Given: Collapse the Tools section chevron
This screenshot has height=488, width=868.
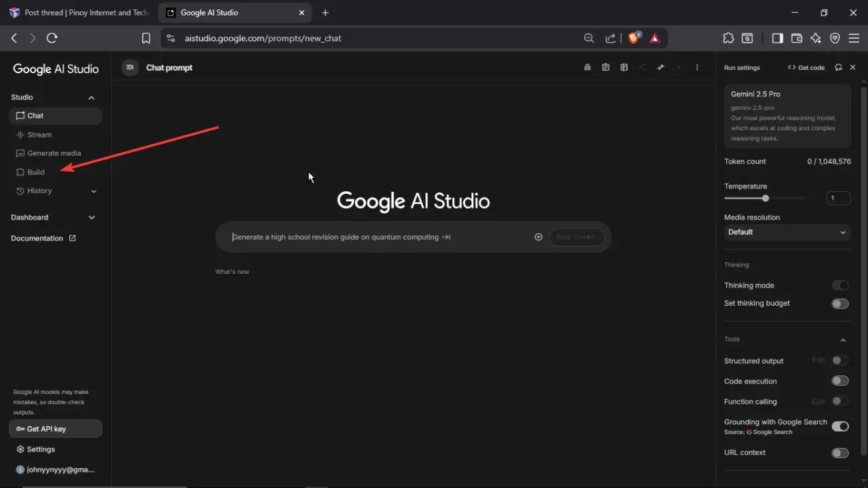Looking at the screenshot, I should pyautogui.click(x=843, y=340).
